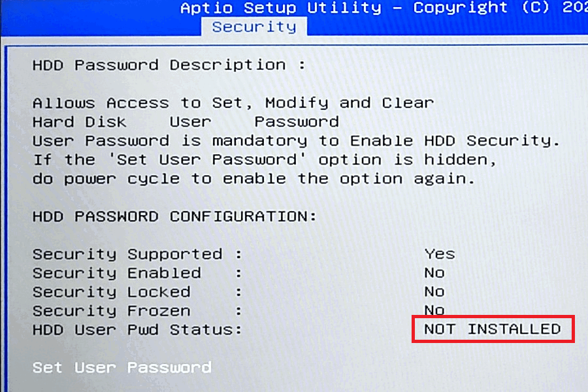Click the 'Hard Disk User Password' line
588x392 pixels.
(x=186, y=122)
